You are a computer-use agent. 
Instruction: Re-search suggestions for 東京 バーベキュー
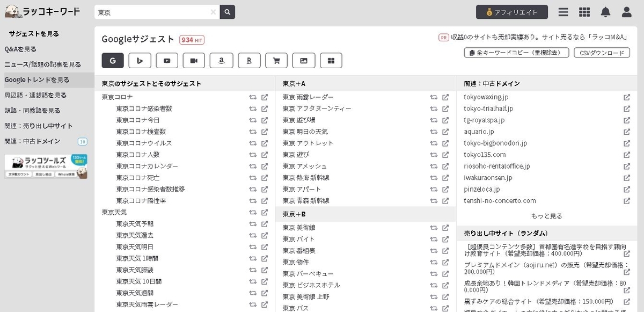[x=434, y=274]
